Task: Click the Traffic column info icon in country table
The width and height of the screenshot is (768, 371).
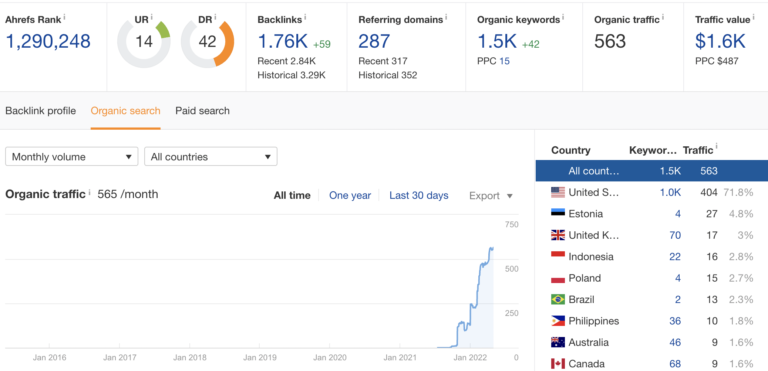Action: click(716, 146)
